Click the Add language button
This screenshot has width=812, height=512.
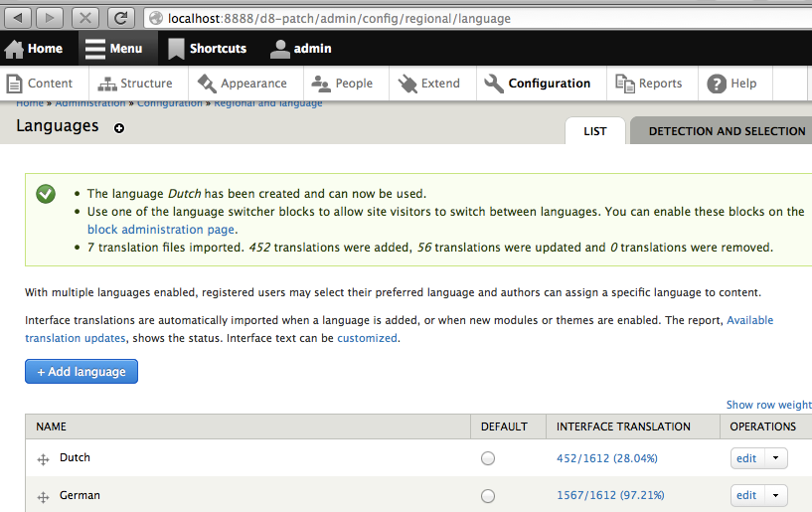[81, 372]
